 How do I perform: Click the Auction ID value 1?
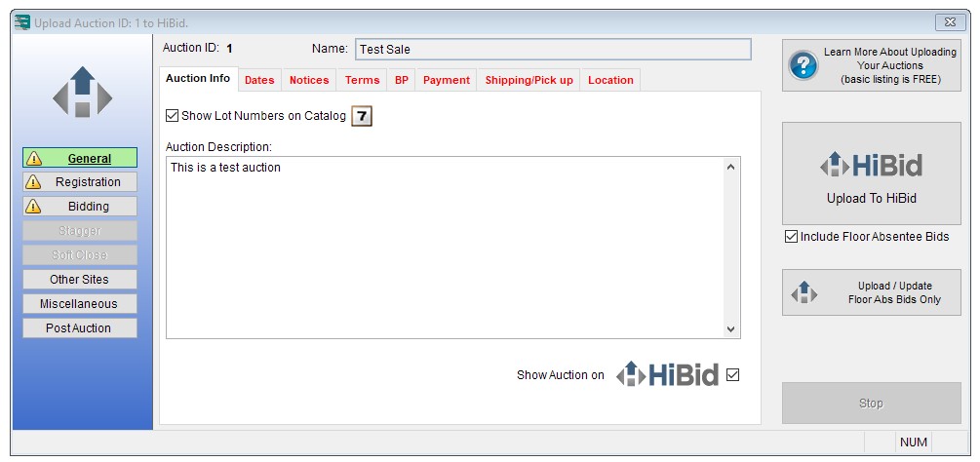point(229,49)
